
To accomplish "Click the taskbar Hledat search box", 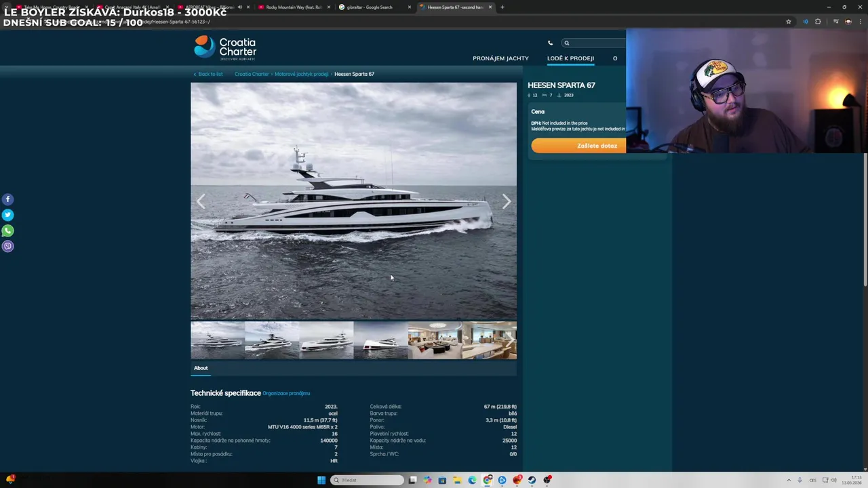I will coord(367,480).
